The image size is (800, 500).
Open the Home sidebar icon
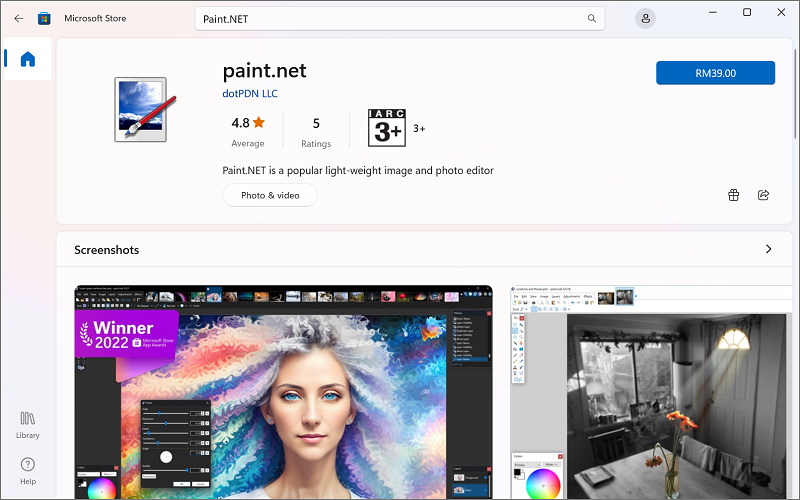[28, 59]
